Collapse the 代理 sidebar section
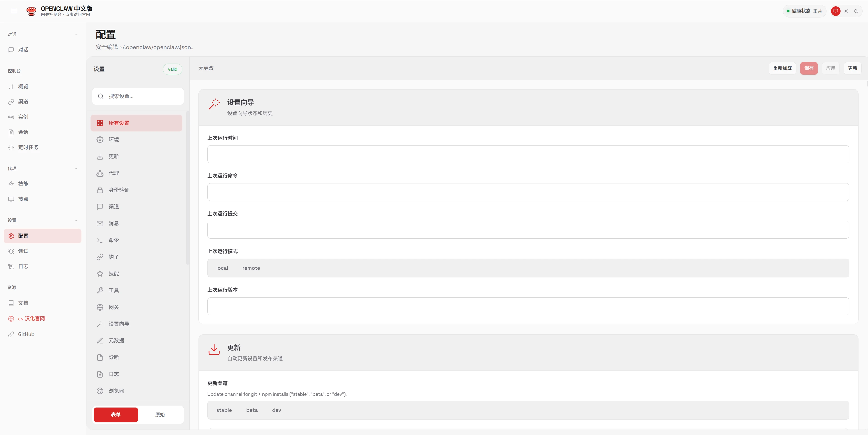Image resolution: width=868 pixels, height=435 pixels. (76, 168)
